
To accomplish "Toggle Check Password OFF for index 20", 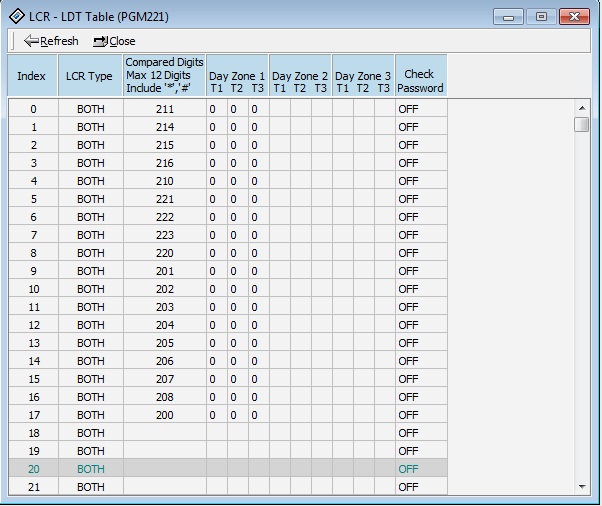I will click(x=421, y=469).
